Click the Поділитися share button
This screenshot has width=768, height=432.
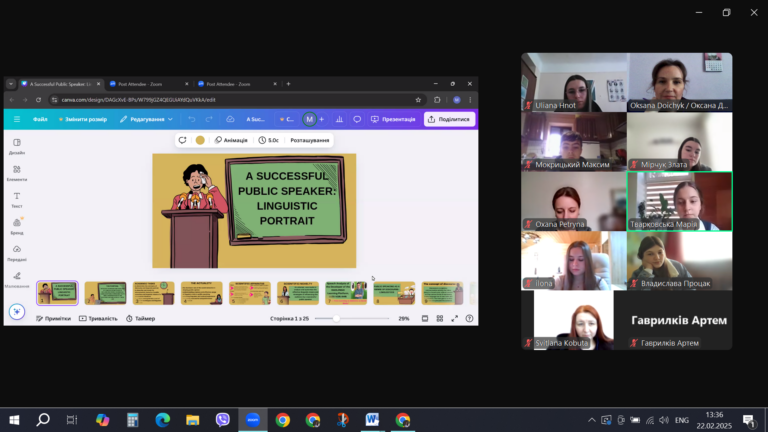[449, 119]
